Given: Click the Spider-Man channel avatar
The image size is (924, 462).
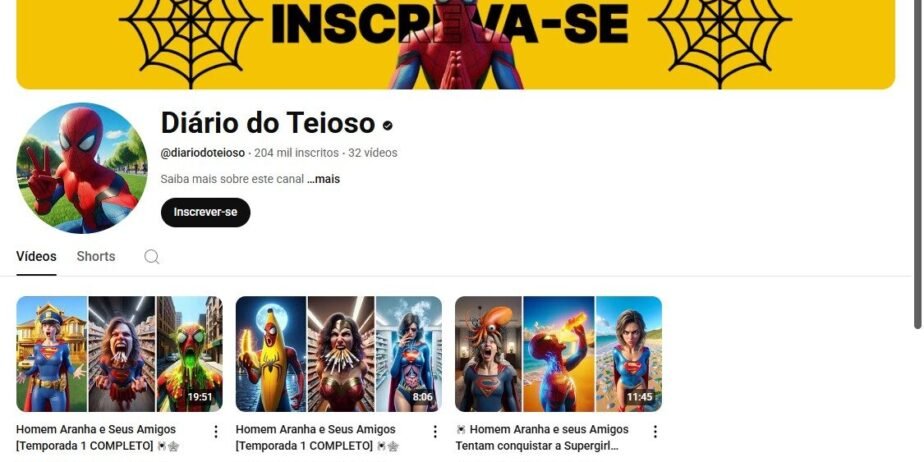Looking at the screenshot, I should pos(81,168).
